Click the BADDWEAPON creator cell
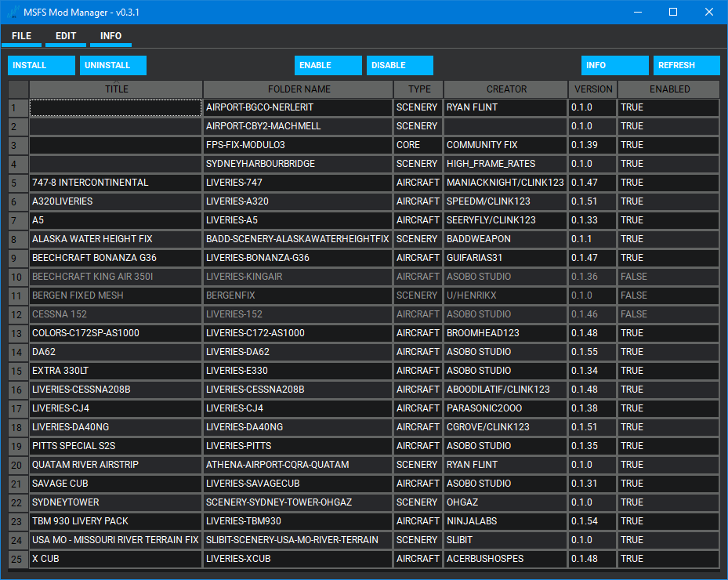The width and height of the screenshot is (728, 580). [x=505, y=239]
